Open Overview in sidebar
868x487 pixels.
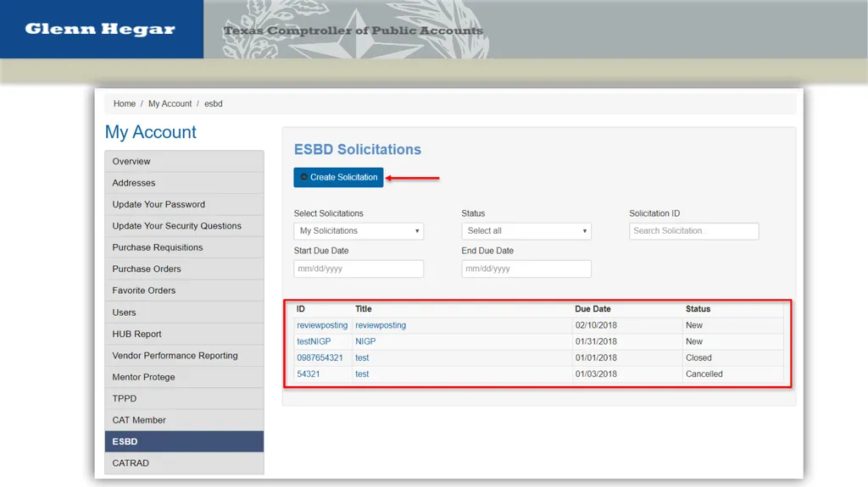[184, 161]
